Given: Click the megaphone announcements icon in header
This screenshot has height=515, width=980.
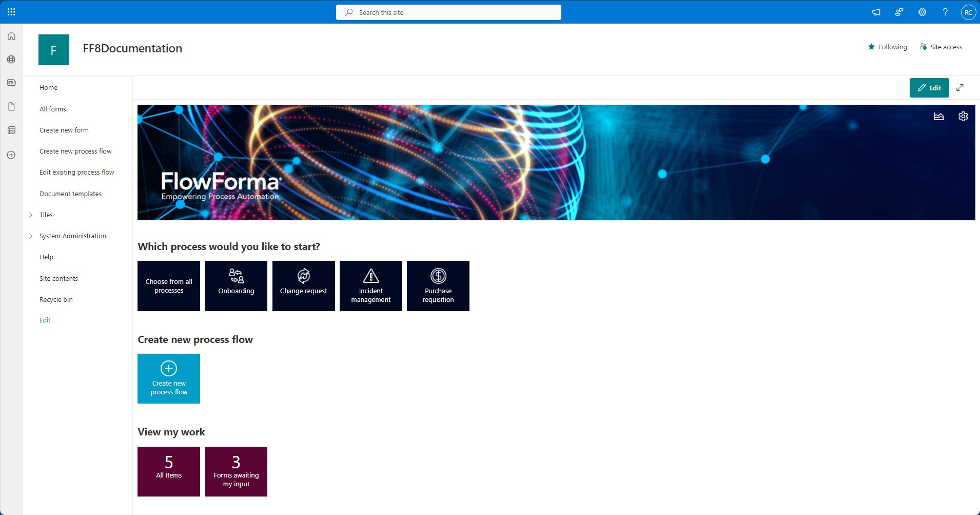Looking at the screenshot, I should pos(876,12).
